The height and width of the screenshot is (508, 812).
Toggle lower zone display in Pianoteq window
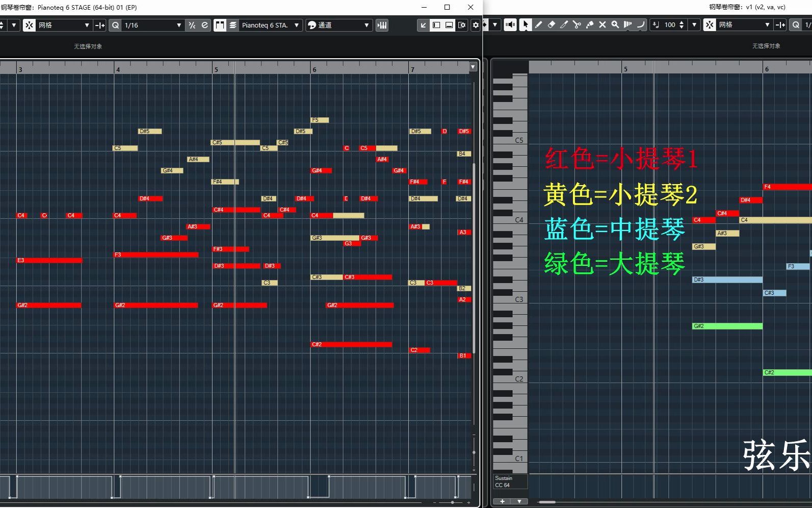pyautogui.click(x=449, y=25)
